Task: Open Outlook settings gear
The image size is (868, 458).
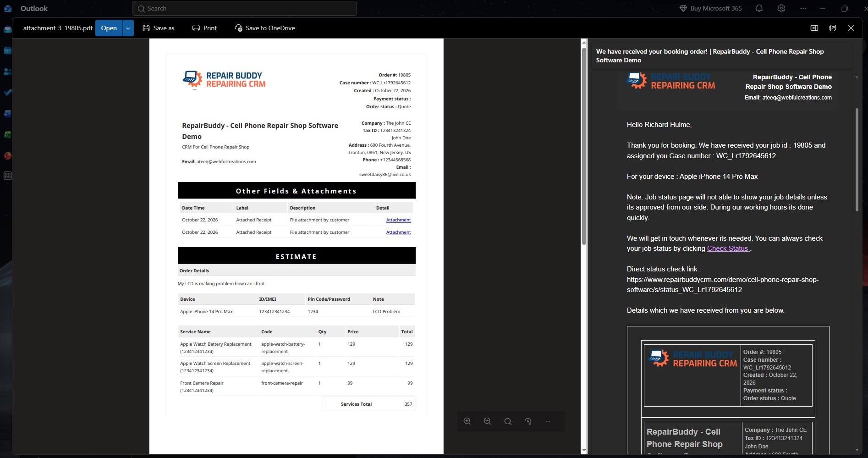Action: tap(781, 8)
